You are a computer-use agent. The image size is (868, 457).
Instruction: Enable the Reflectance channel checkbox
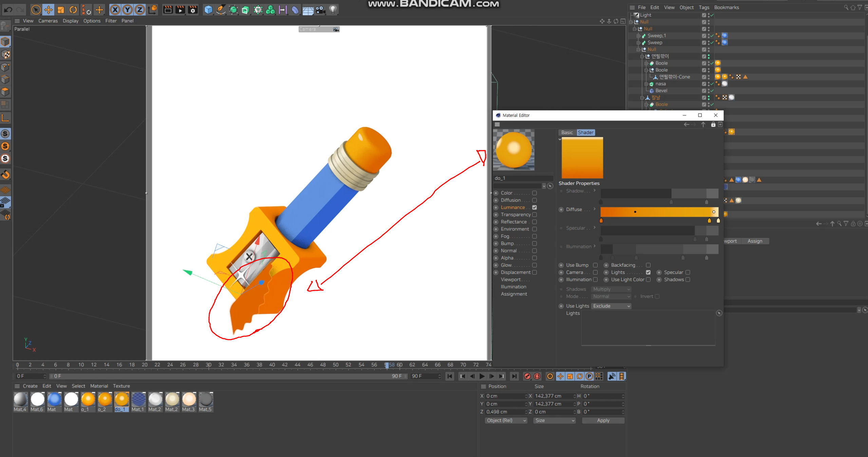[534, 222]
